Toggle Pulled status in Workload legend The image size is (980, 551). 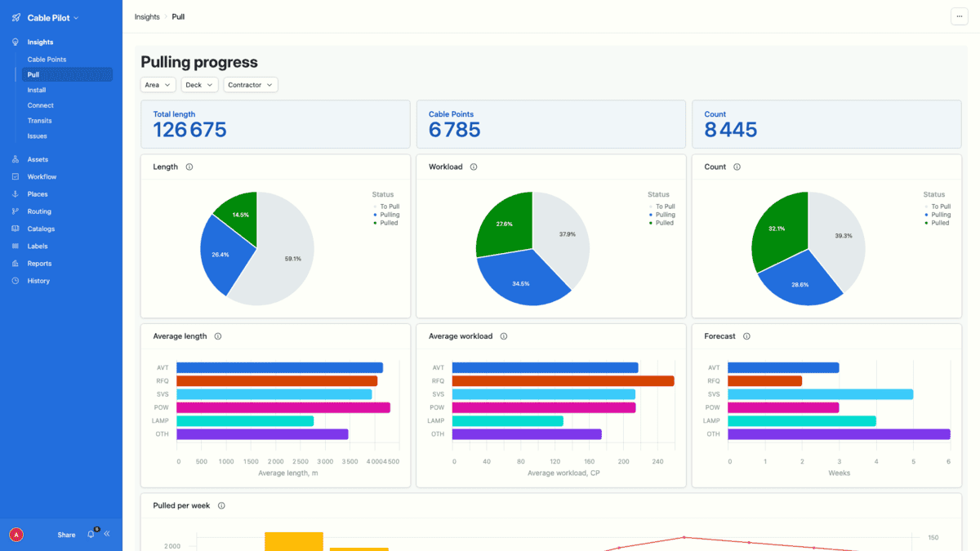click(x=664, y=223)
